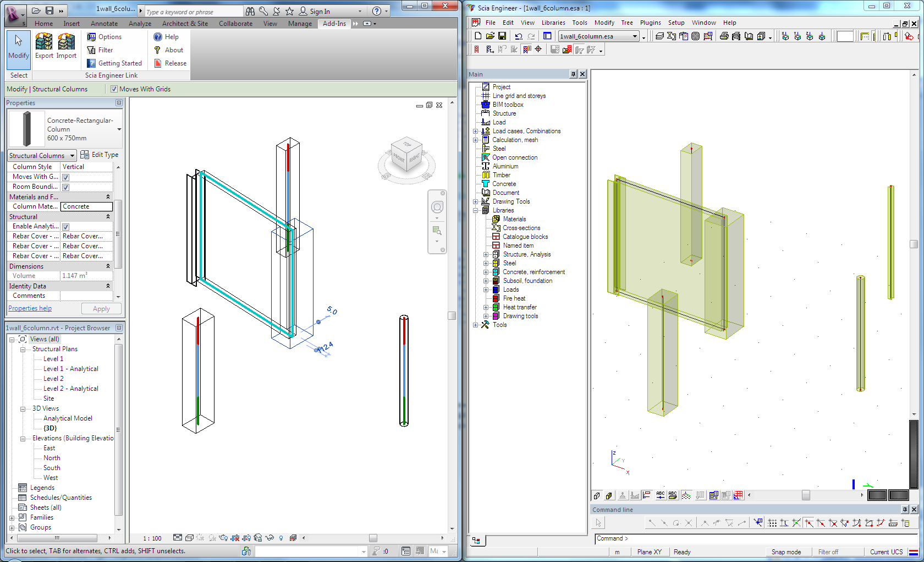The image size is (924, 562).
Task: Open the Plugins menu in Scia Engineer
Action: (x=650, y=23)
